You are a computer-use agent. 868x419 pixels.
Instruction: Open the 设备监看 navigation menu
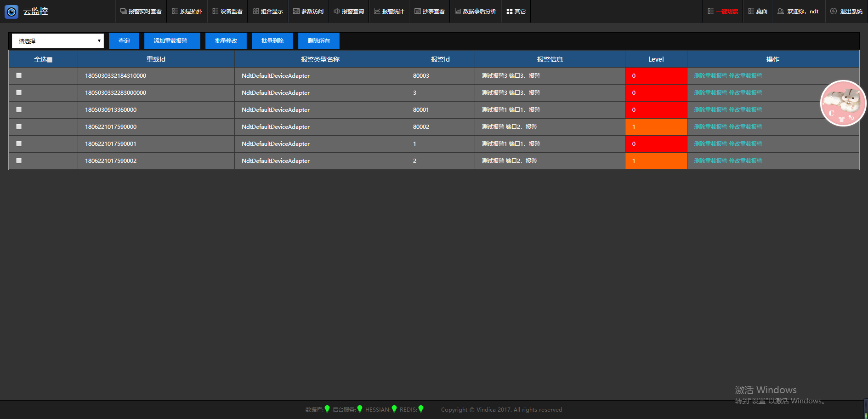coord(227,11)
